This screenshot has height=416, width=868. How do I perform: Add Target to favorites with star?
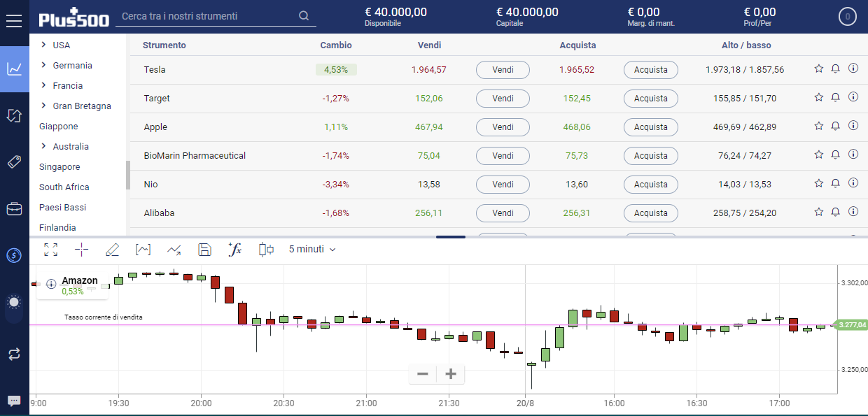pyautogui.click(x=819, y=97)
